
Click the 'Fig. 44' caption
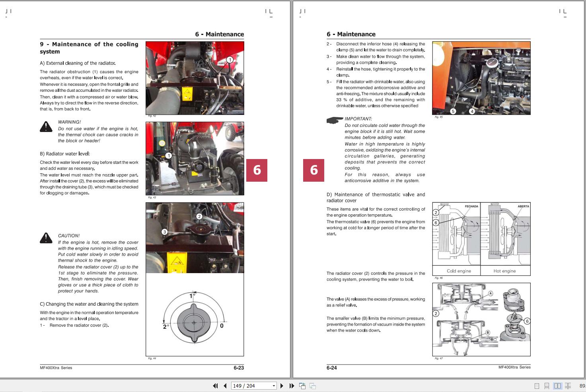coord(152,359)
